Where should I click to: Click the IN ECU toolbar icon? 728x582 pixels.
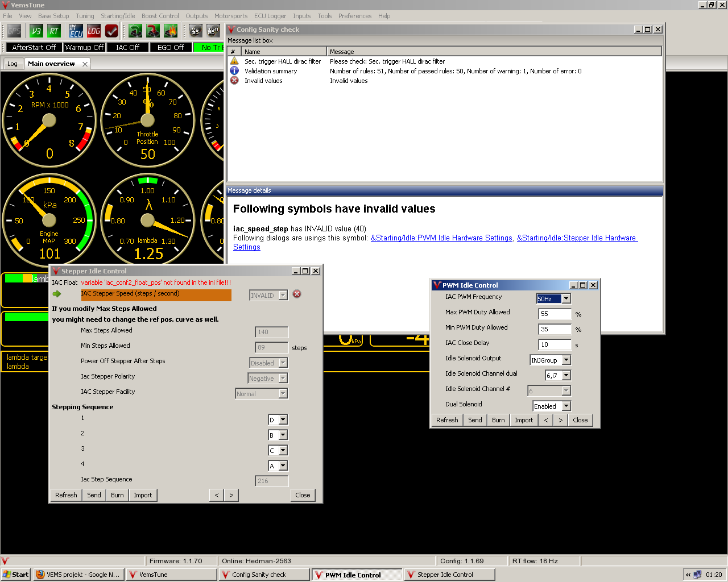click(x=76, y=31)
